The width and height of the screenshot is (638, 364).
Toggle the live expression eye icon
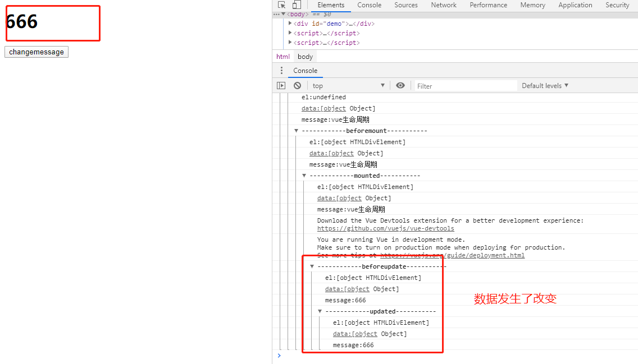[400, 86]
